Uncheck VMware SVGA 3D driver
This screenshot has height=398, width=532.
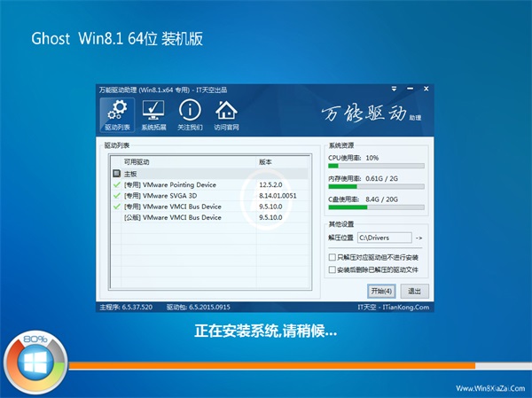click(x=116, y=196)
